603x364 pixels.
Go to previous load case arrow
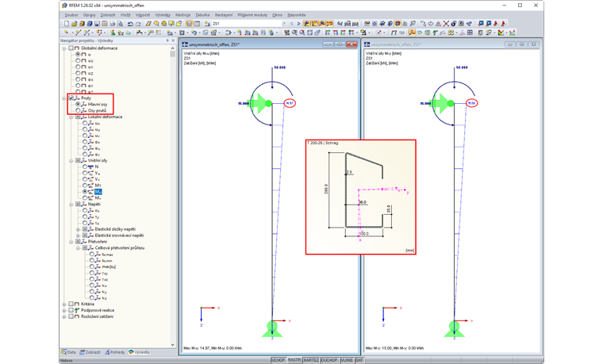(291, 24)
